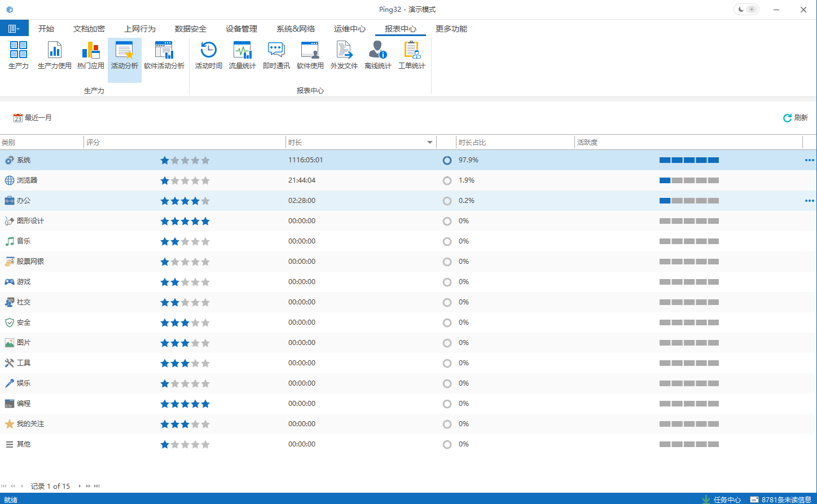Open the 时长 column sort dropdown
The image size is (817, 504).
[430, 143]
